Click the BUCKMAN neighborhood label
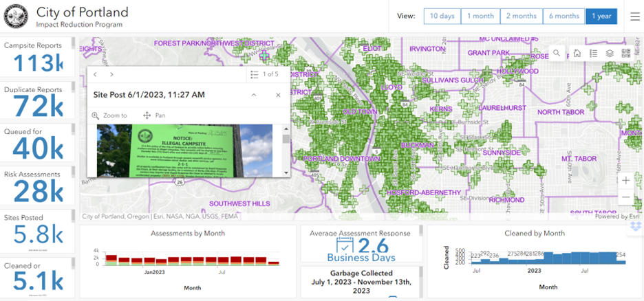 (418, 145)
